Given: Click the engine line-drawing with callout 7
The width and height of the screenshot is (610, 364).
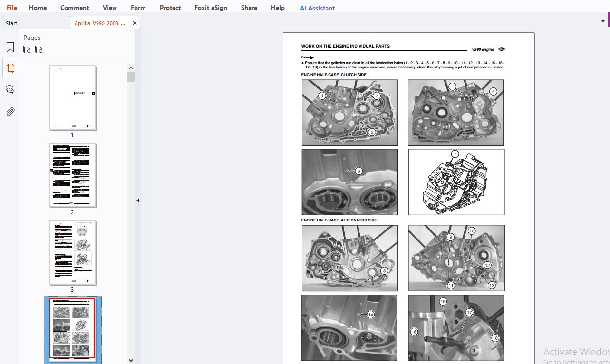Looking at the screenshot, I should pyautogui.click(x=456, y=182).
